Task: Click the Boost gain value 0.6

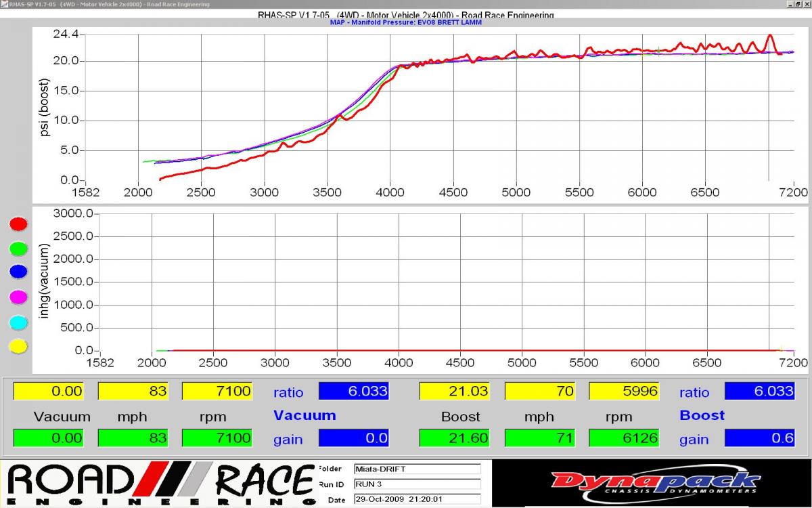Action: [x=759, y=438]
